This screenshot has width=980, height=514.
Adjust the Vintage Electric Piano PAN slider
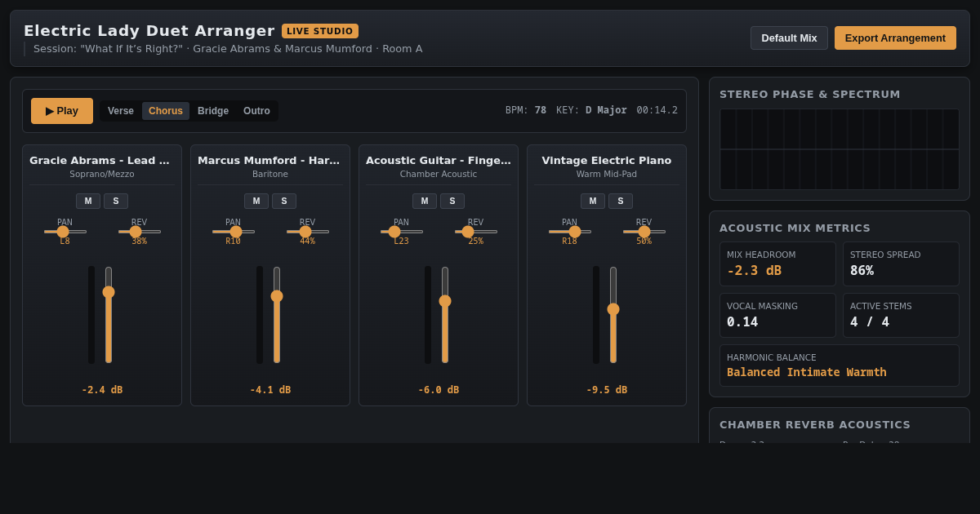[570, 232]
